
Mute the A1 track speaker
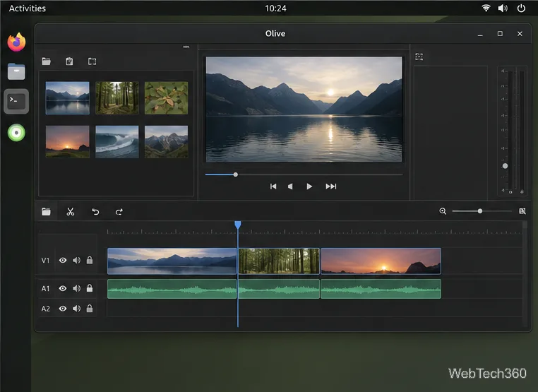76,288
